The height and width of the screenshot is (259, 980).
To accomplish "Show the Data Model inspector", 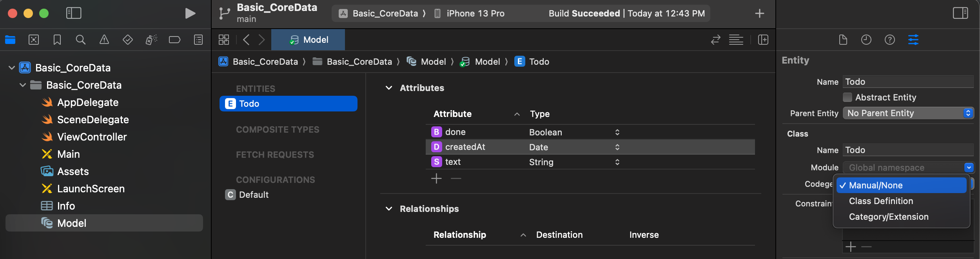I will coord(913,40).
